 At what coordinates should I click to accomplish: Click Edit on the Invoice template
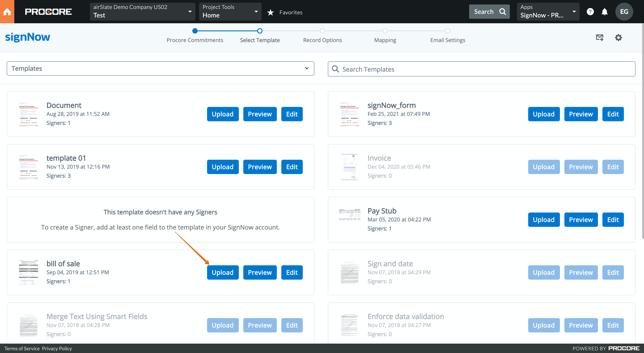coord(613,167)
